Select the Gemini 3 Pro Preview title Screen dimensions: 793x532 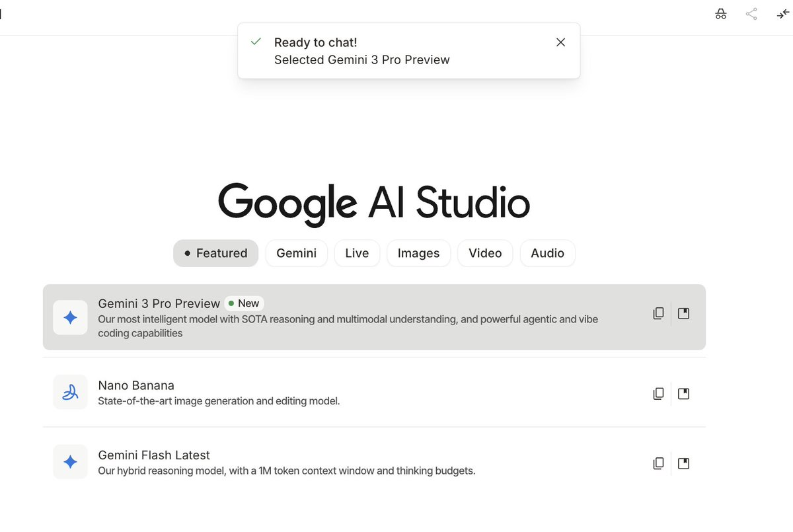coord(159,303)
